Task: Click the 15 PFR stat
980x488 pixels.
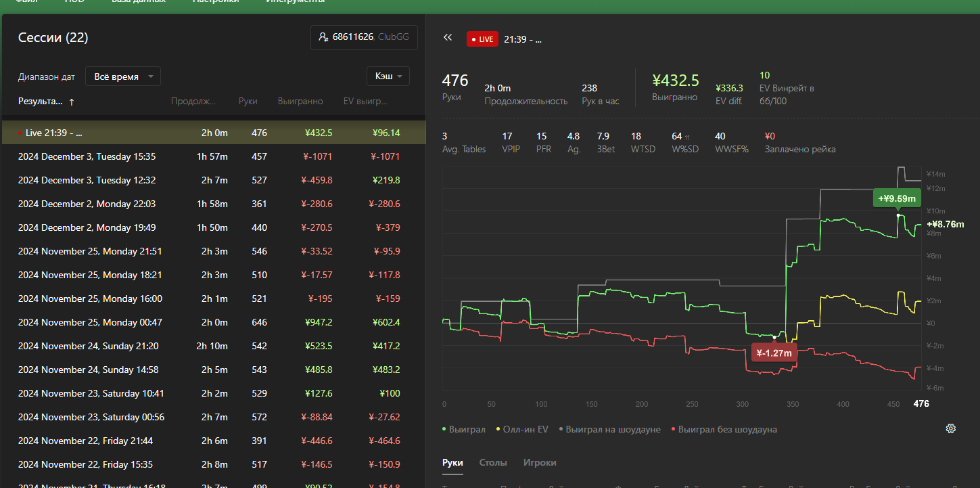Action: pos(545,143)
